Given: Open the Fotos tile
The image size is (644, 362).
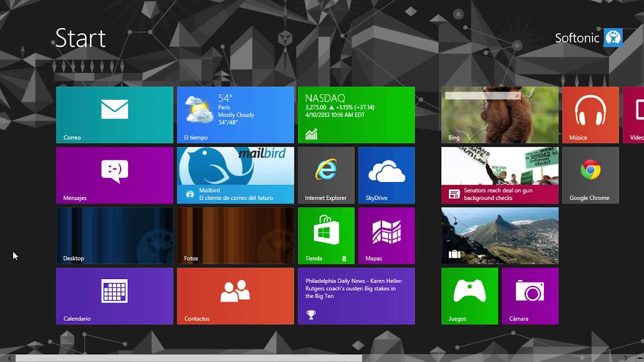Looking at the screenshot, I should (235, 236).
